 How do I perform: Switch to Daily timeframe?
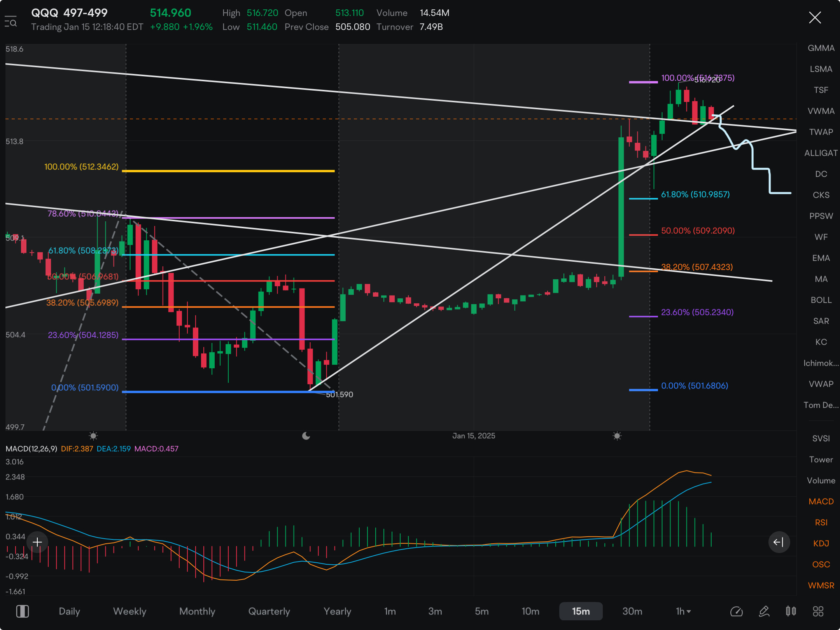pyautogui.click(x=69, y=611)
